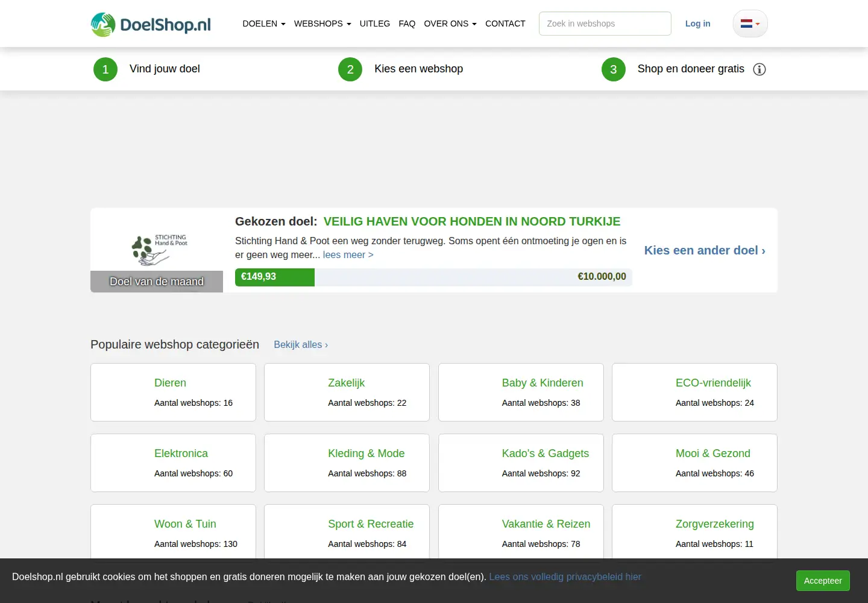Click lees meer link in goal description
Image resolution: width=868 pixels, height=603 pixels.
(x=348, y=255)
